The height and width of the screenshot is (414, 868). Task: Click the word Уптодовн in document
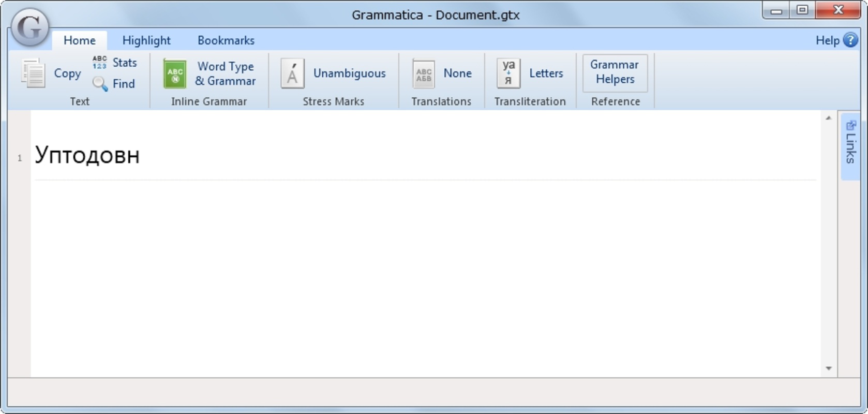tap(87, 155)
